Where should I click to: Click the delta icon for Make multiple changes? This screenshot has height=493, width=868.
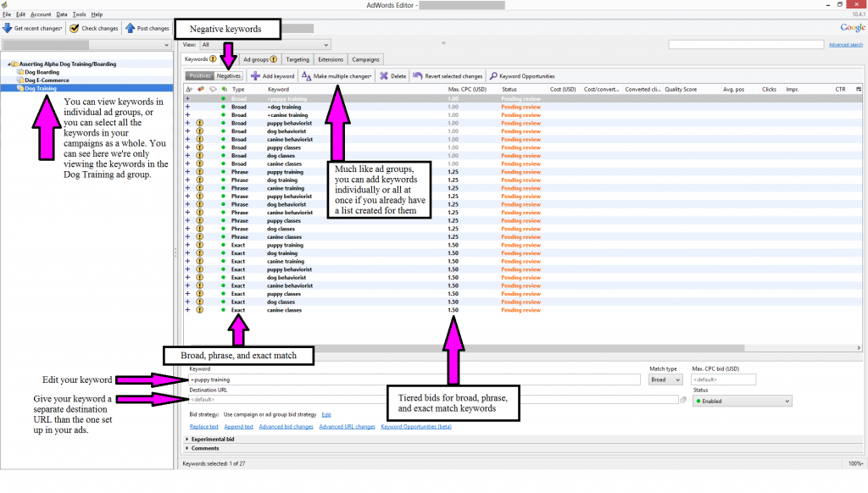click(x=306, y=75)
